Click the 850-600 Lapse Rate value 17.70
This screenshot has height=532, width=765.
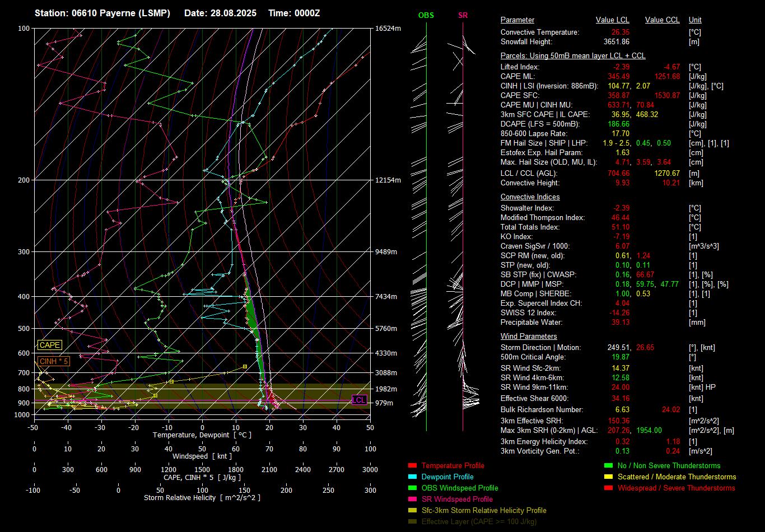(x=621, y=134)
